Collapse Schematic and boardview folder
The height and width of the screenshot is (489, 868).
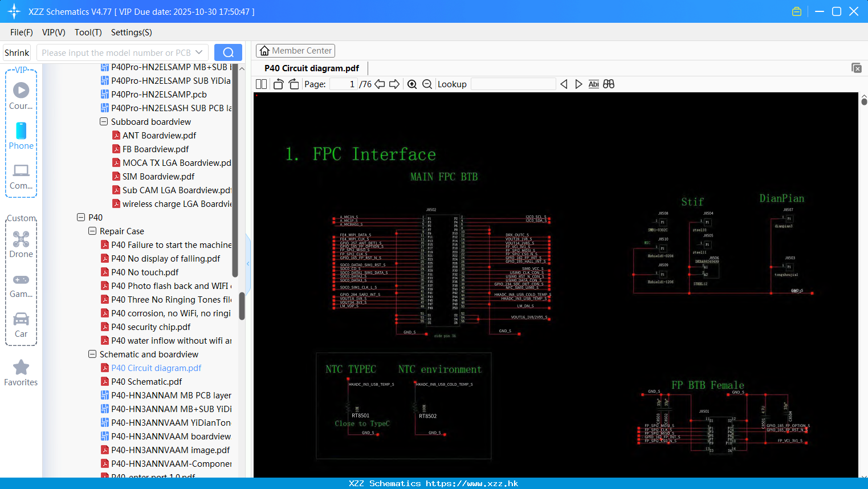pos(92,354)
